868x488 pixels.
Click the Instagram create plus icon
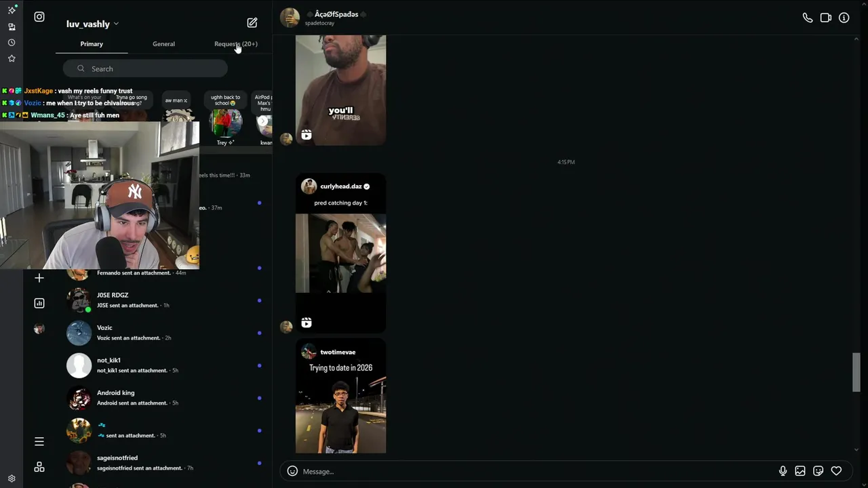coord(39,278)
